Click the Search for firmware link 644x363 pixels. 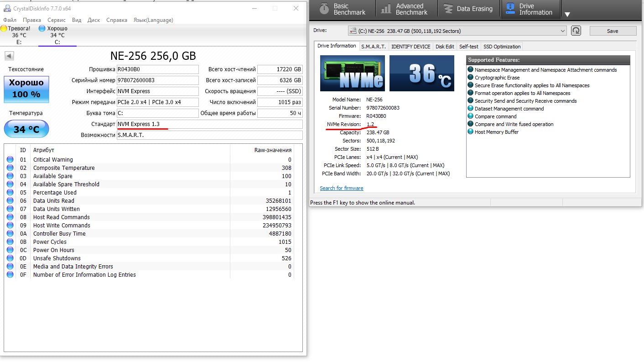point(342,188)
